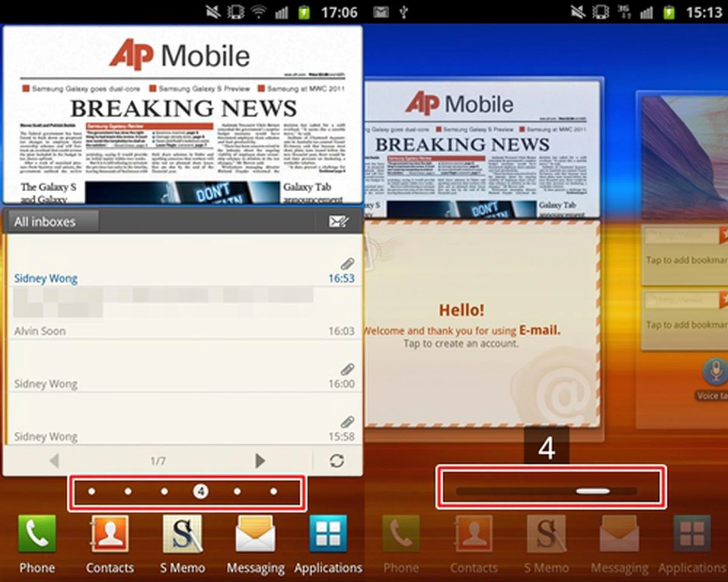Open AP Mobile breaking news widget
728x582 pixels.
point(182,114)
